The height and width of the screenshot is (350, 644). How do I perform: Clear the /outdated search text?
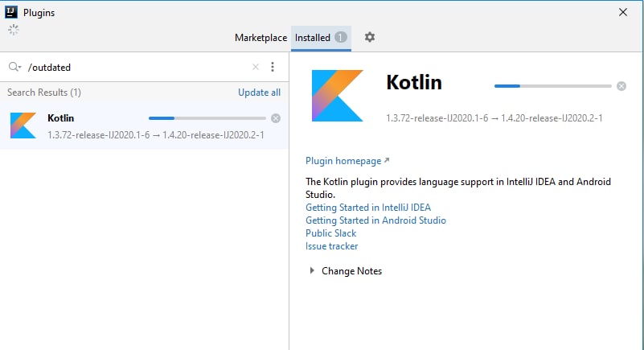pos(256,67)
